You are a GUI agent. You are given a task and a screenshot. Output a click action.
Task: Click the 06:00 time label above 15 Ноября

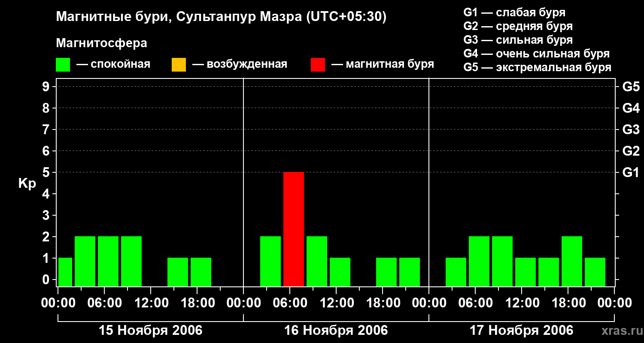[x=104, y=303]
